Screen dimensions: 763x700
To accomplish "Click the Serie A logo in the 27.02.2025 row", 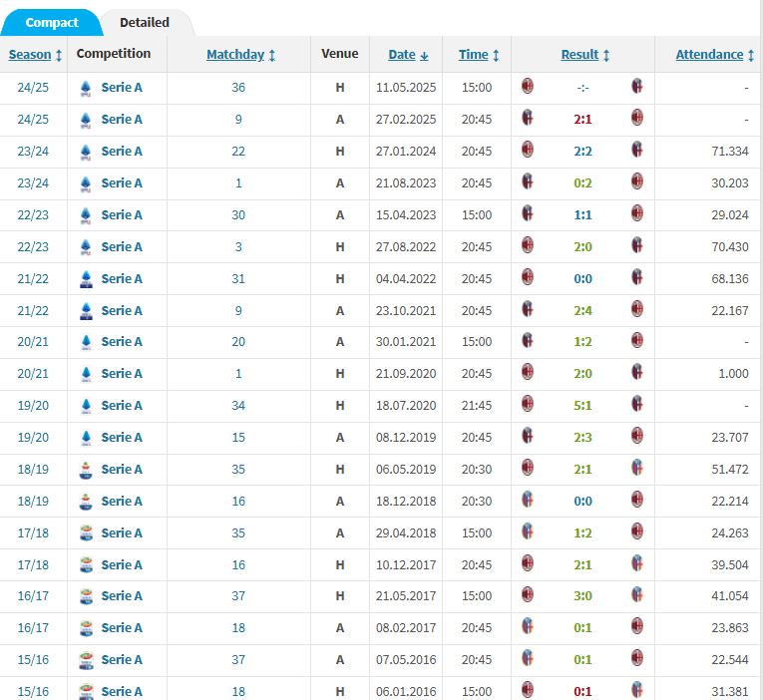I will (x=86, y=120).
